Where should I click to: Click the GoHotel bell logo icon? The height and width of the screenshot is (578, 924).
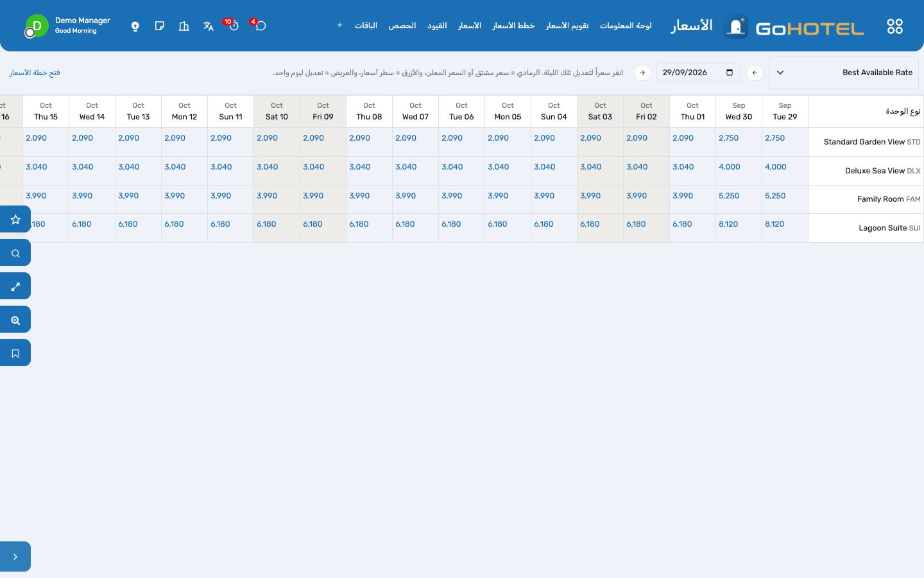coord(736,26)
